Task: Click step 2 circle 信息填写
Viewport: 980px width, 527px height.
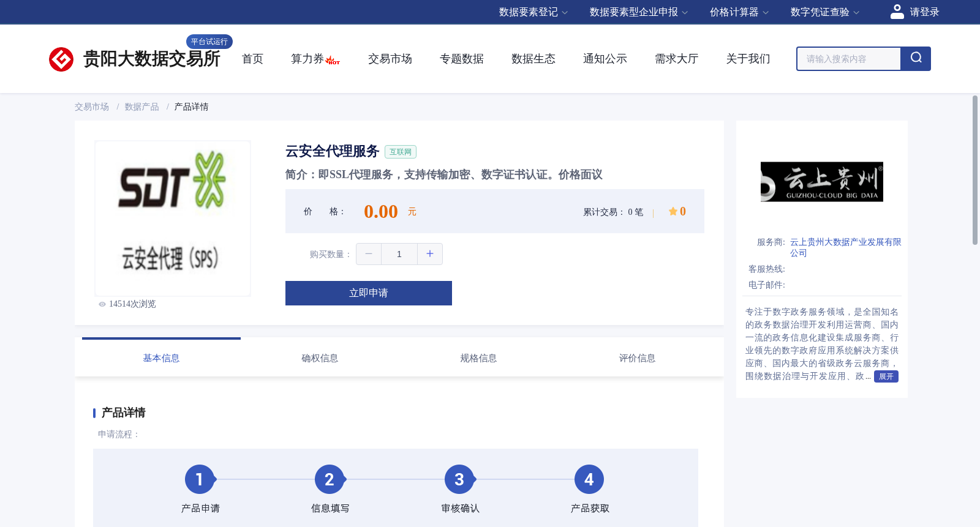Action: click(330, 479)
